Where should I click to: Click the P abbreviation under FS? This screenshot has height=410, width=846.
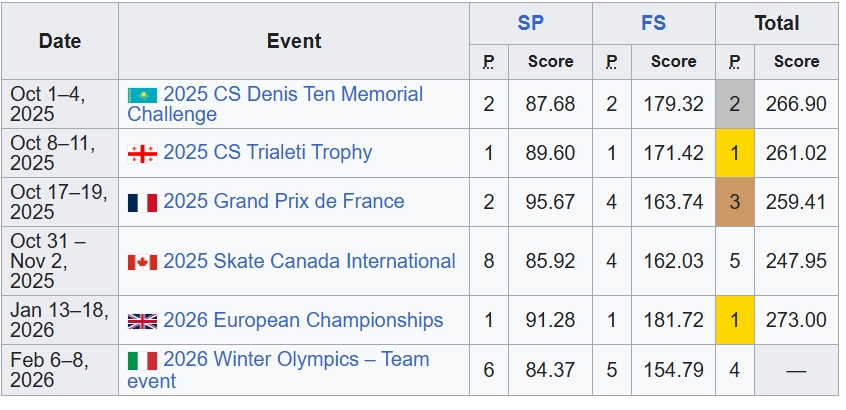[611, 62]
